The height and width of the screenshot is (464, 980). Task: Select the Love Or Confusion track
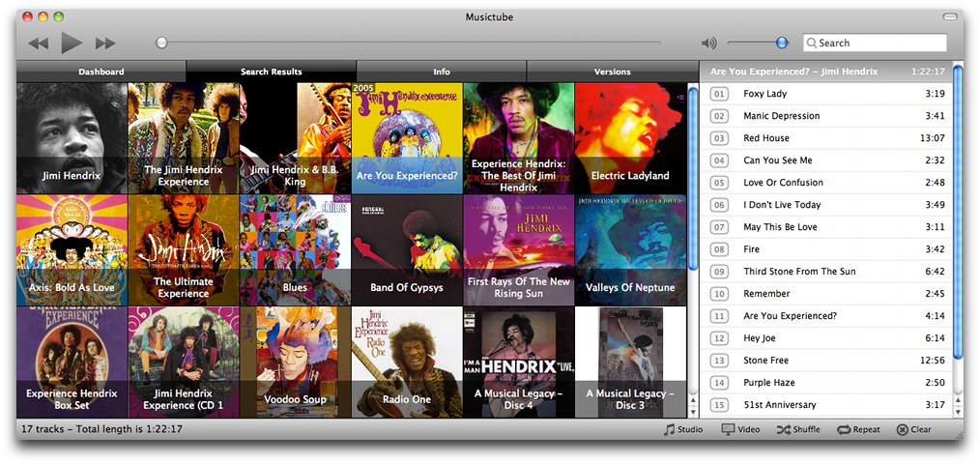(826, 183)
